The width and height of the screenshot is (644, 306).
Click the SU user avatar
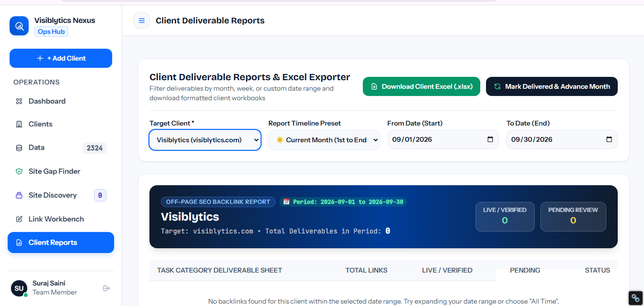point(19,288)
